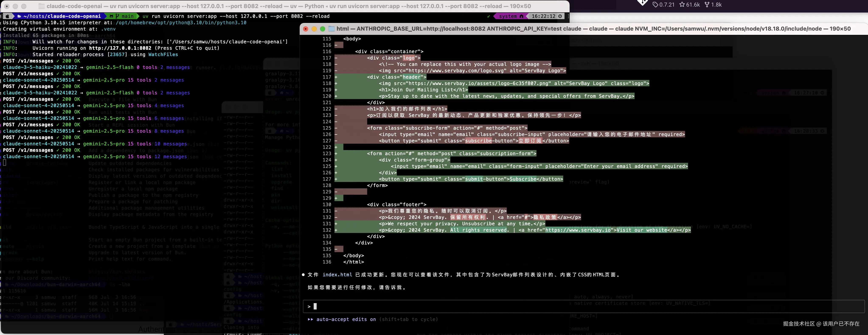The image size is (868, 335).
Task: Click the Apple logo prompt segment
Action: 7,16
